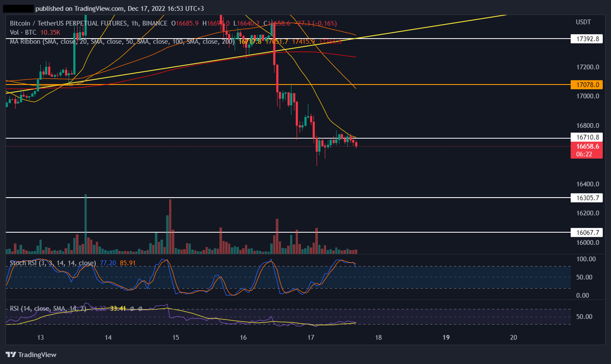Click date label 14 on time axis
Image resolution: width=611 pixels, height=364 pixels.
(108, 337)
